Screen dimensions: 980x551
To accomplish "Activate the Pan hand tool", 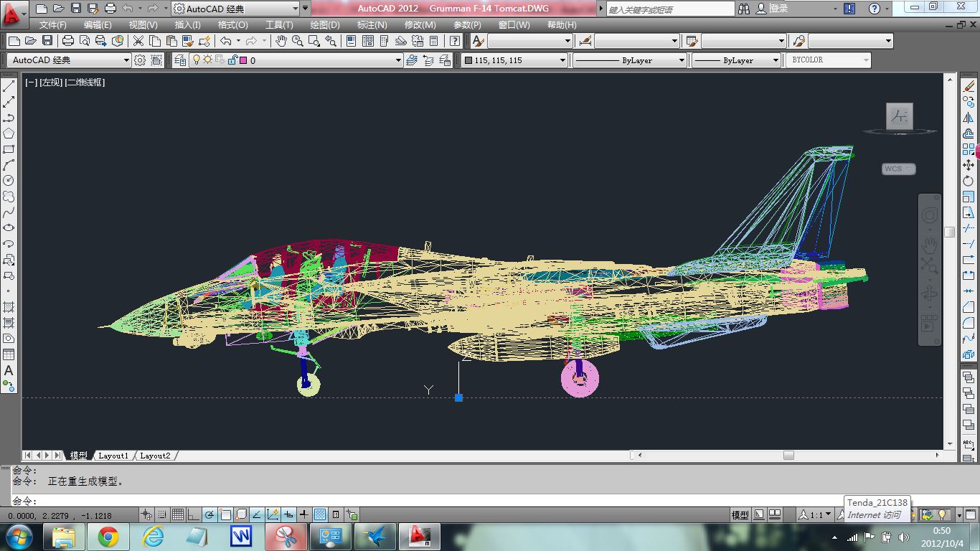I will (x=281, y=41).
